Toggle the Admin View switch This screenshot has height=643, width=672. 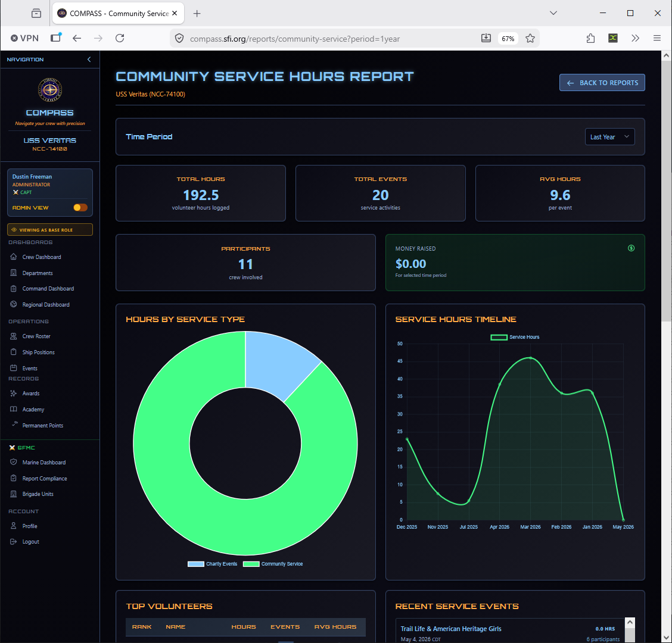point(80,208)
